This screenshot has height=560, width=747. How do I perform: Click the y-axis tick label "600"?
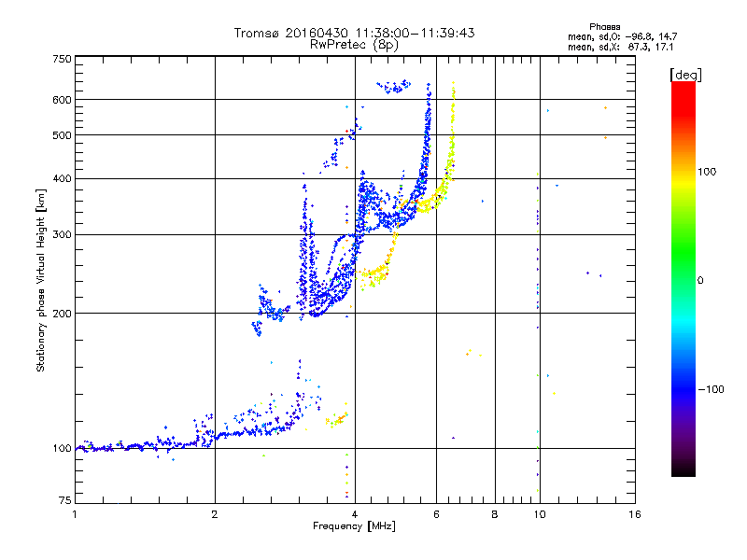[x=62, y=100]
